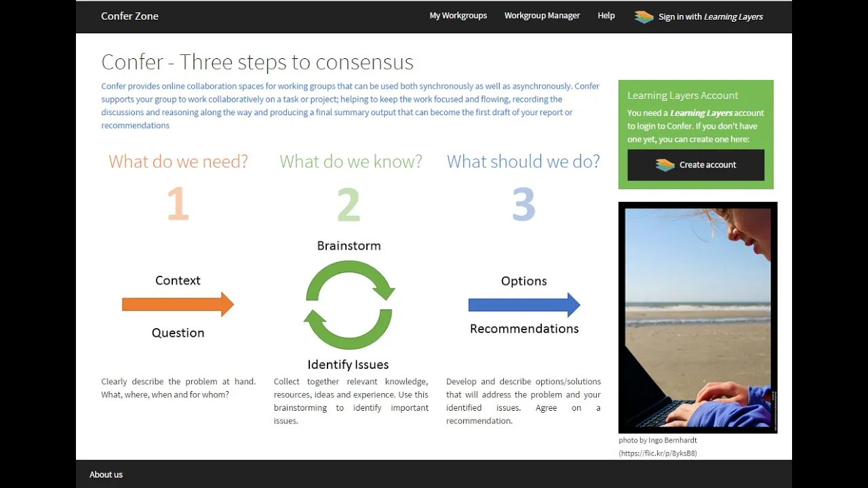Click the blue Confer introduction paragraph
Viewport: 868px width, 488px height.
(350, 106)
